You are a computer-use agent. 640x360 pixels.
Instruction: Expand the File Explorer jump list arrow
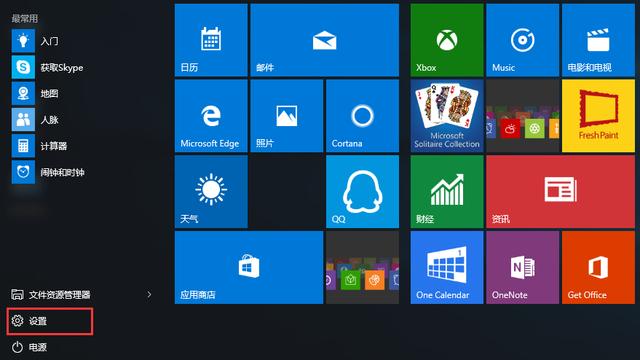point(149,294)
